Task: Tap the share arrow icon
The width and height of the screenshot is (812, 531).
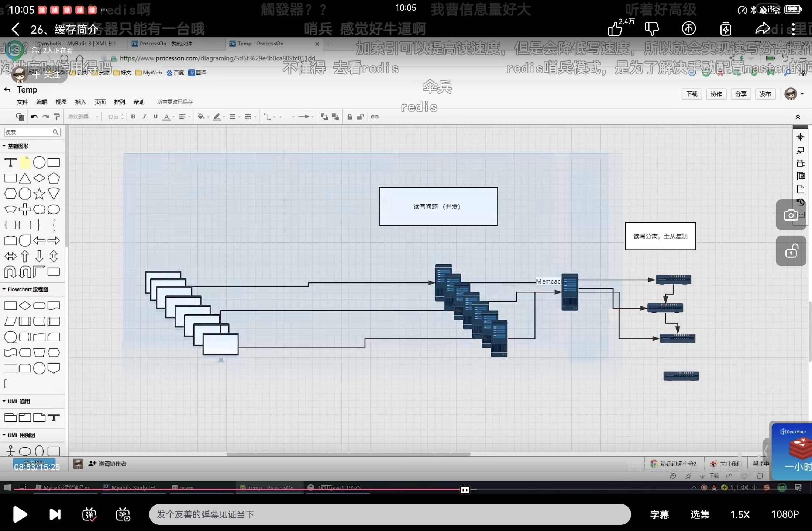Action: pos(762,29)
